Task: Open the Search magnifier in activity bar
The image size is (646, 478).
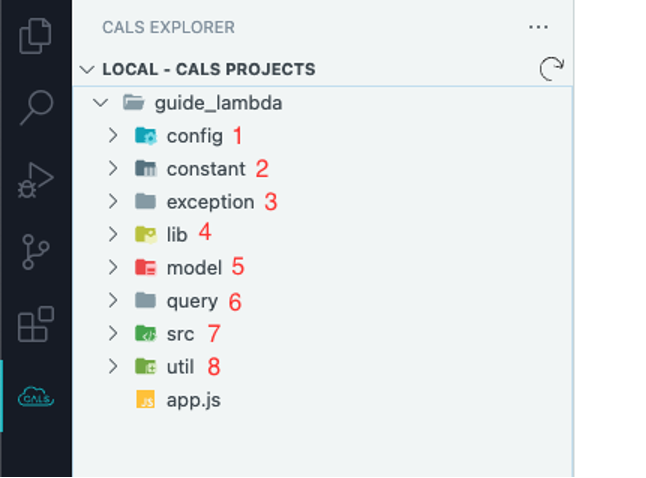Action: (36, 106)
